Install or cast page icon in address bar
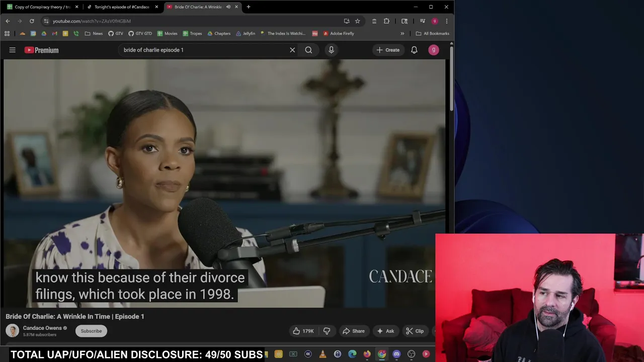The width and height of the screenshot is (644, 362). tap(347, 21)
